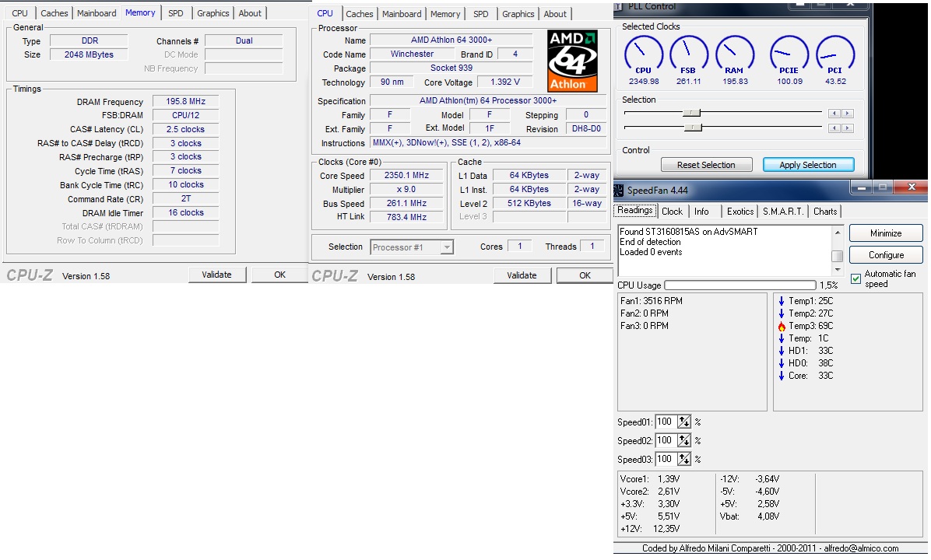
Task: Click the CPU Usage progress bar
Action: pos(740,285)
